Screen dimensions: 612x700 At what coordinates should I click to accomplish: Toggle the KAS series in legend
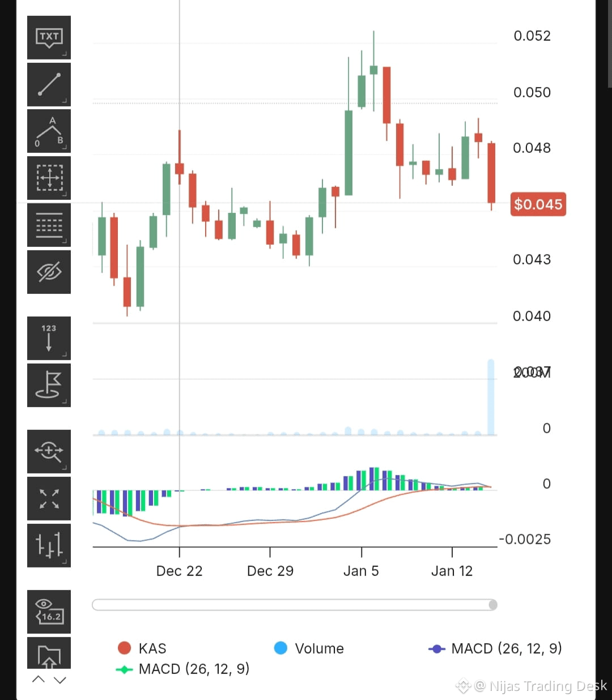[x=142, y=648]
